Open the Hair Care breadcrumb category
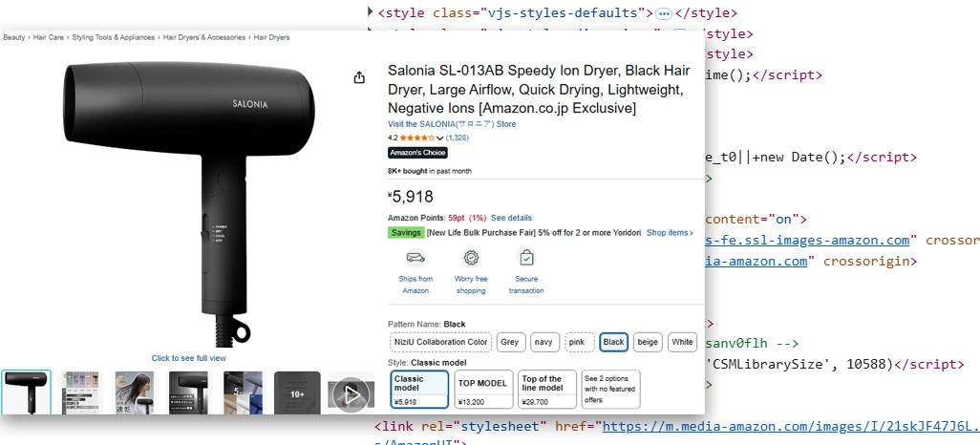Viewport: 980px width, 445px height. point(49,37)
